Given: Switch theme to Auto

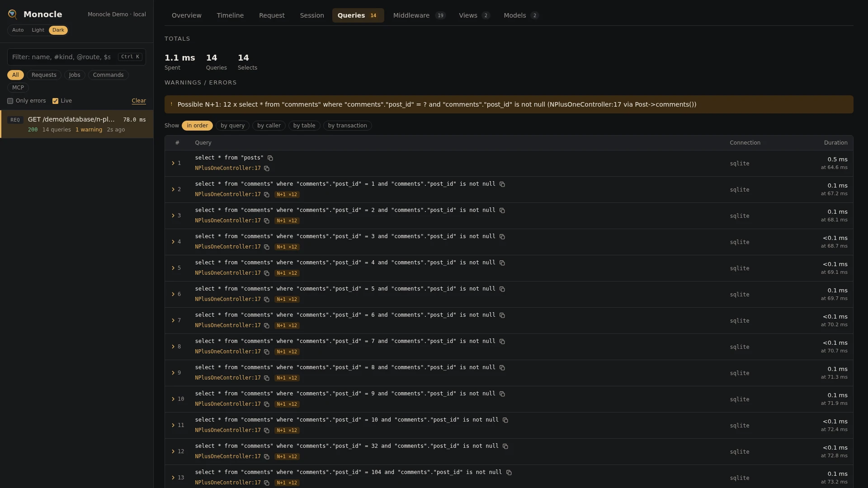Looking at the screenshot, I should click(18, 30).
